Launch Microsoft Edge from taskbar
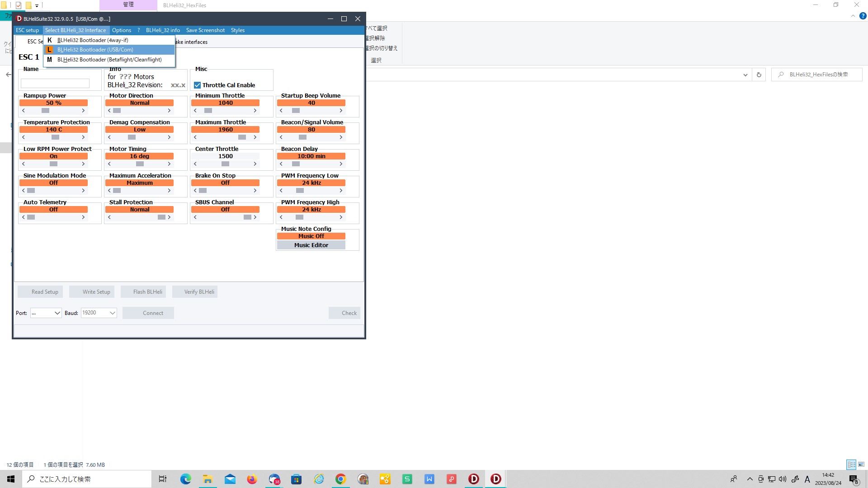The image size is (868, 488). tap(185, 479)
